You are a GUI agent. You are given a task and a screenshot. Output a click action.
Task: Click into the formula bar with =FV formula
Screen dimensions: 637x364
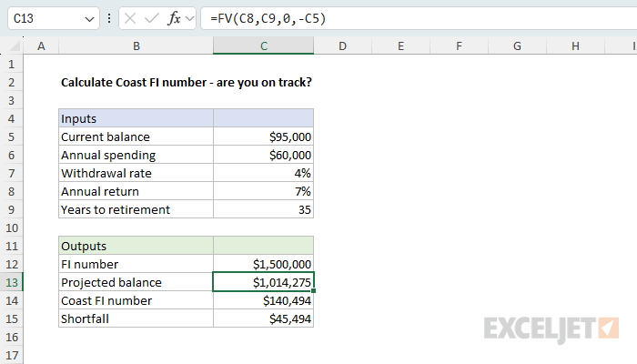(x=420, y=18)
